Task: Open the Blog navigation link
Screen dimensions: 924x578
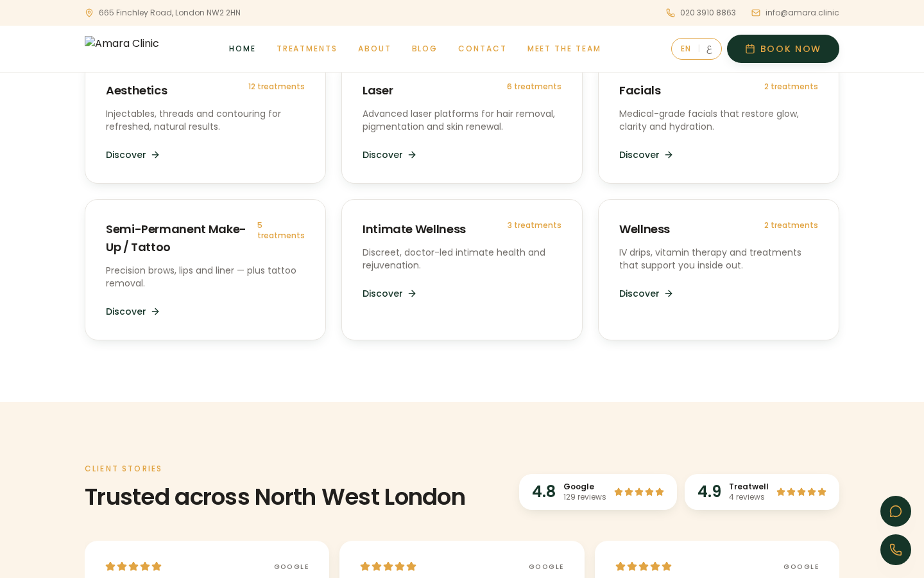Action: point(424,49)
